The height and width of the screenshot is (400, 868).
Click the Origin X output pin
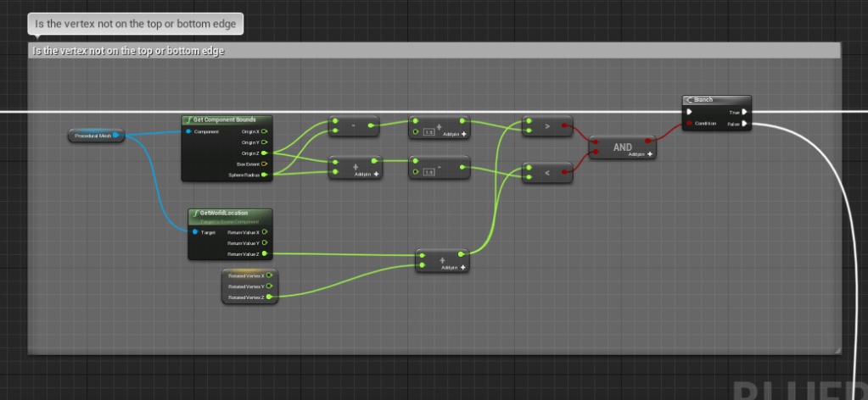264,131
